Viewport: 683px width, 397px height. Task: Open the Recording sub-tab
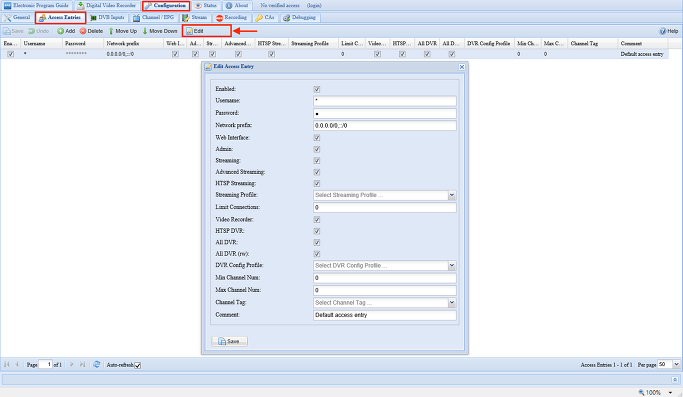[231, 17]
